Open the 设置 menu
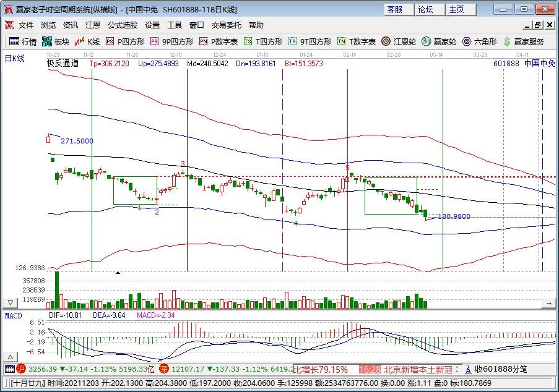 (152, 25)
